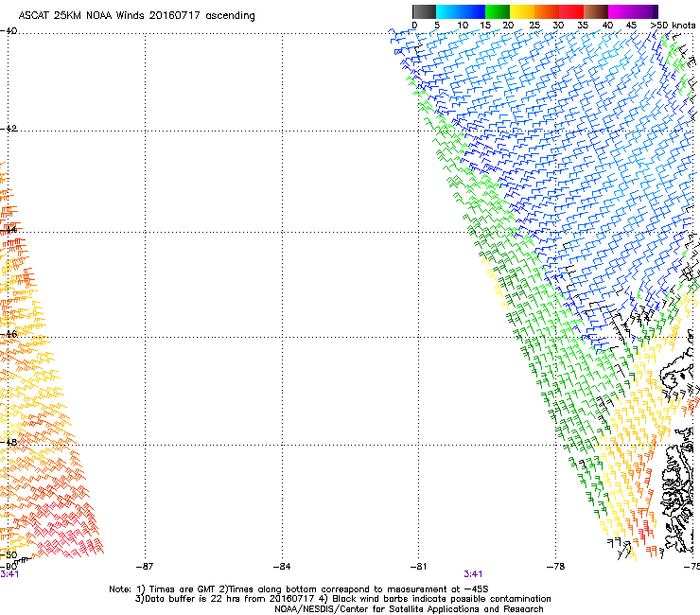Click the '5' legend scale label
700x615 pixels.
pyautogui.click(x=437, y=26)
